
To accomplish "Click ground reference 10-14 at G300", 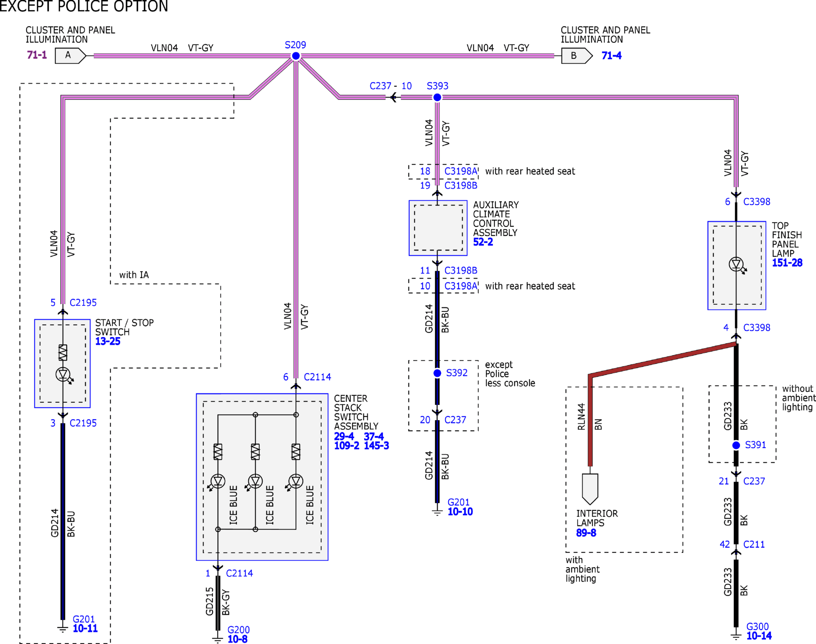I will 759,636.
